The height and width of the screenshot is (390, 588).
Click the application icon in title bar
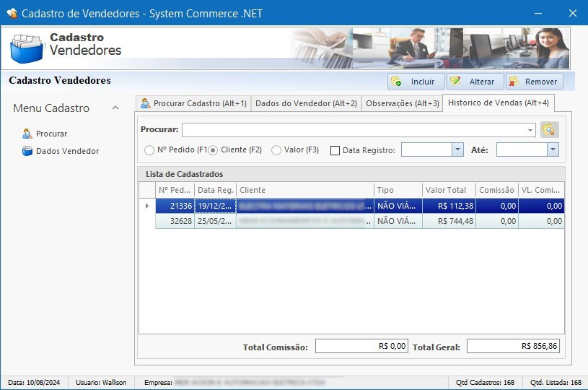point(12,13)
